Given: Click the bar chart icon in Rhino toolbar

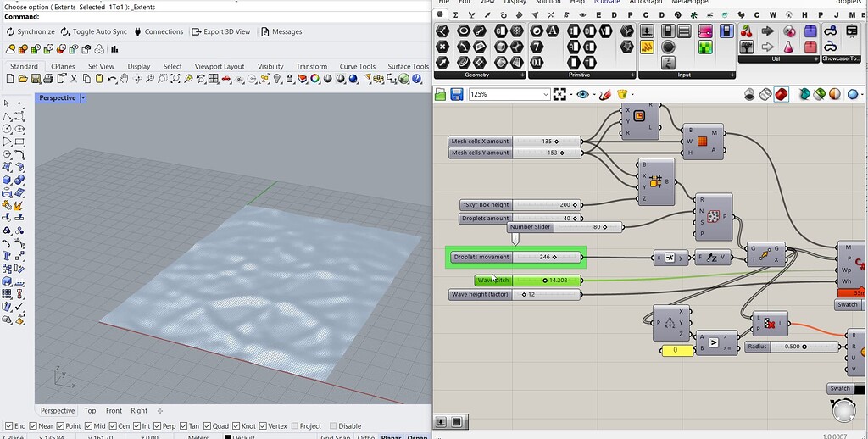Looking at the screenshot, I should [x=114, y=49].
